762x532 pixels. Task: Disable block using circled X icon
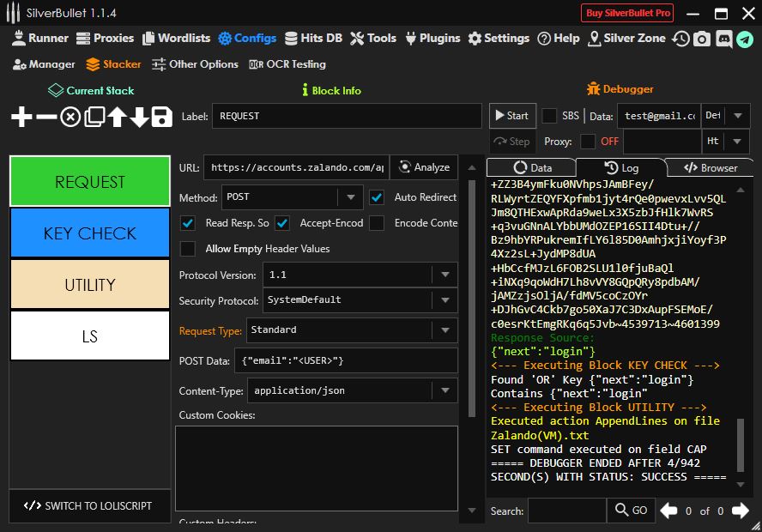point(70,117)
